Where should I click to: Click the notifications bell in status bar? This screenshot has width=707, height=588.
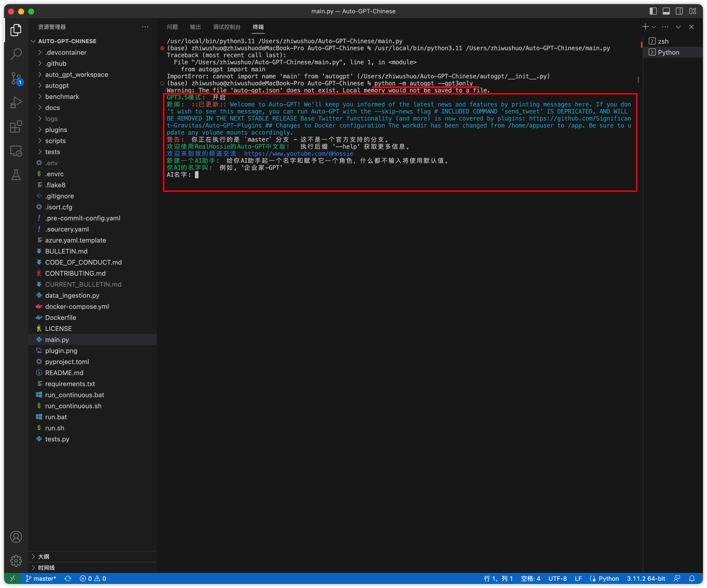point(692,578)
